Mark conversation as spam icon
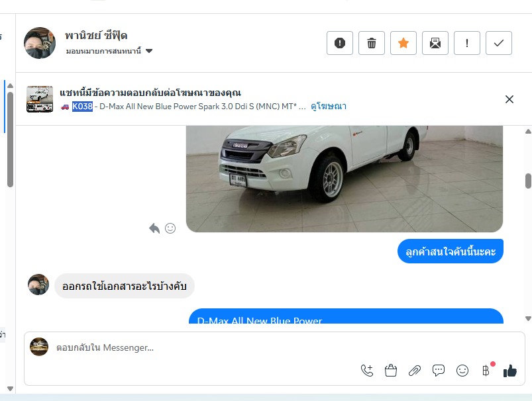The image size is (532, 401). (340, 43)
